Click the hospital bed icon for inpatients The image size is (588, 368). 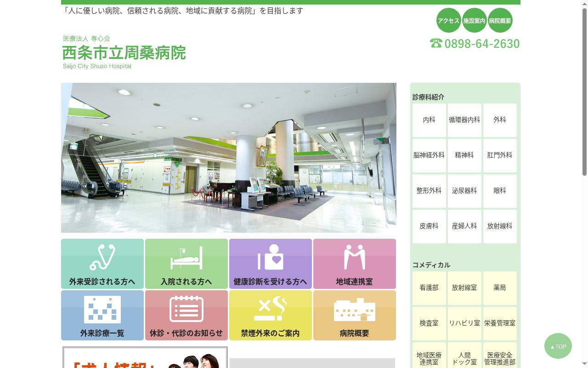point(187,258)
